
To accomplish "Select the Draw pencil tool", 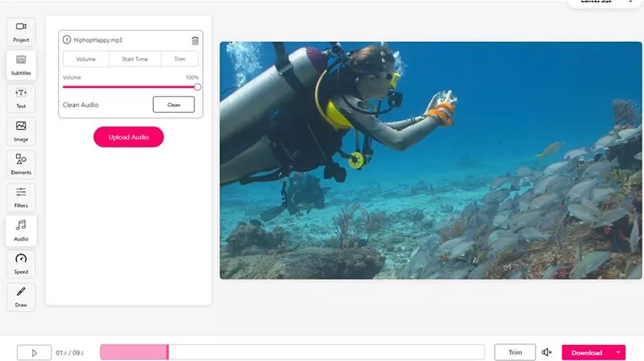I will [21, 297].
